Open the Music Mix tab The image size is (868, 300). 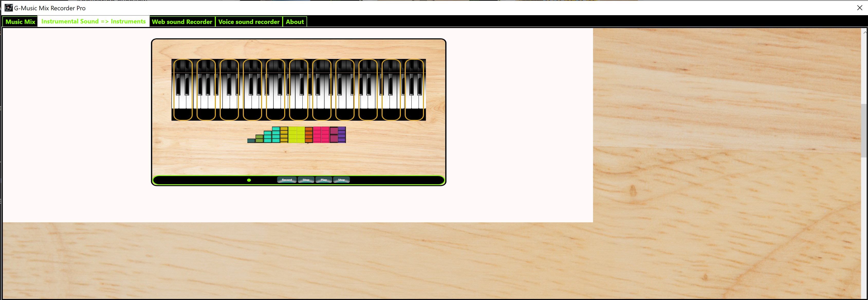click(20, 22)
